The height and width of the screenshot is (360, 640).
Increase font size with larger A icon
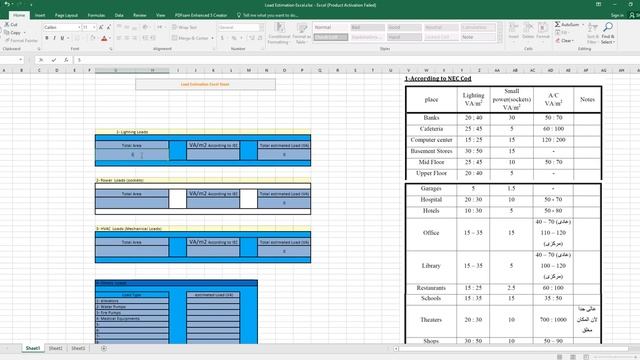point(101,27)
